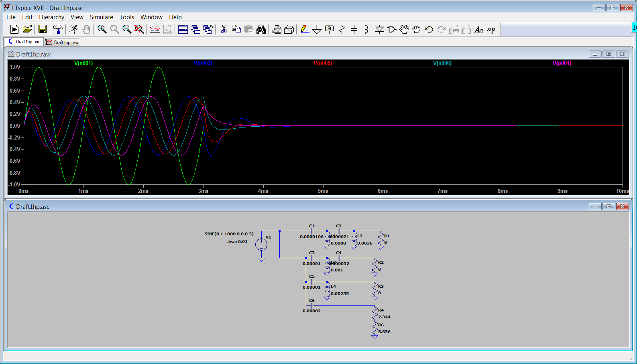Image resolution: width=637 pixels, height=364 pixels.
Task: Select the Move hand tool
Action: coord(404,29)
